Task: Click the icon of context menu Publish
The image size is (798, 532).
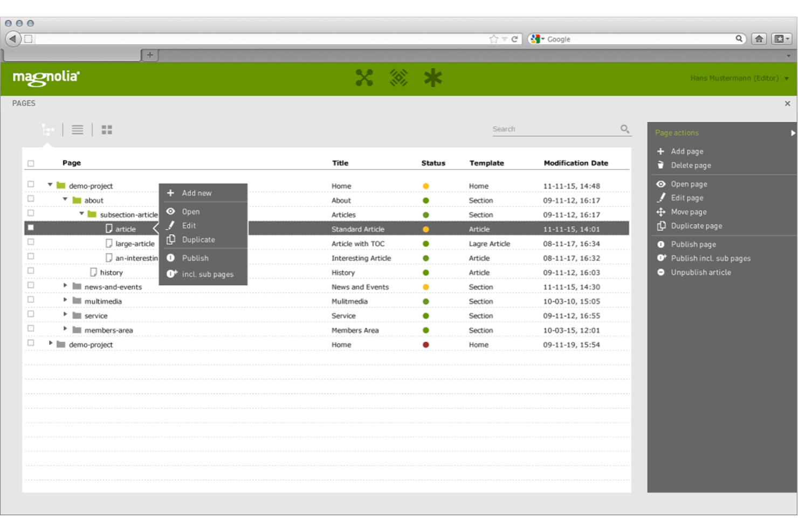Action: click(x=170, y=258)
